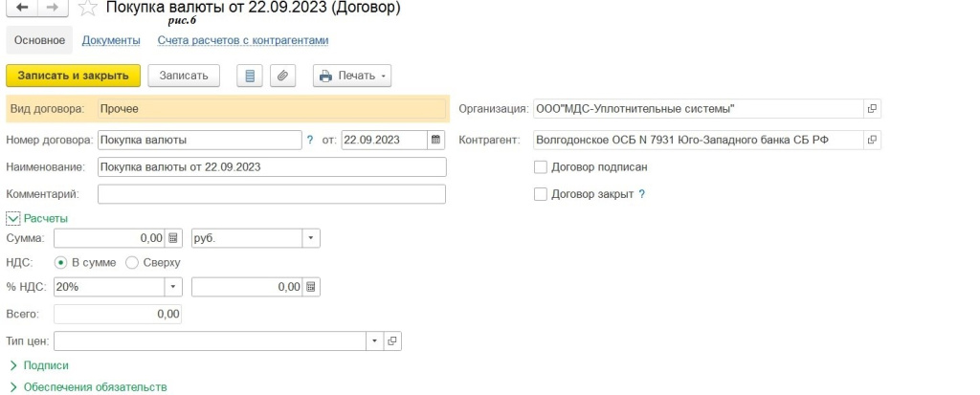This screenshot has height=395, width=980.
Task: Expand the Подписи section
Action: 38,365
